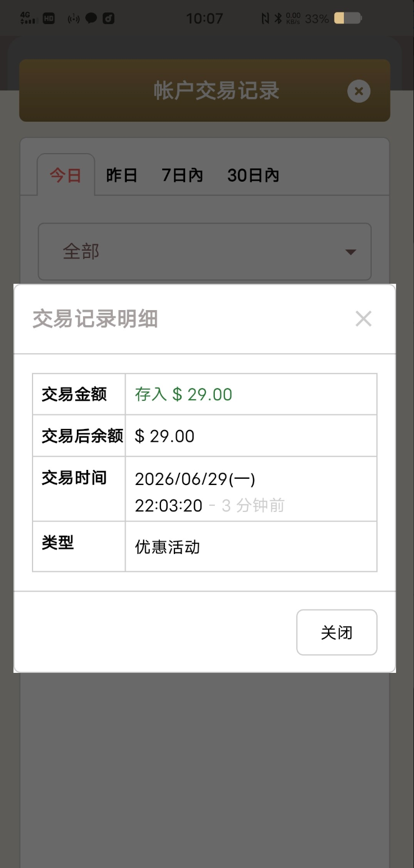Switch to the 今日 tab
Screen dimensions: 414x868
(x=66, y=175)
